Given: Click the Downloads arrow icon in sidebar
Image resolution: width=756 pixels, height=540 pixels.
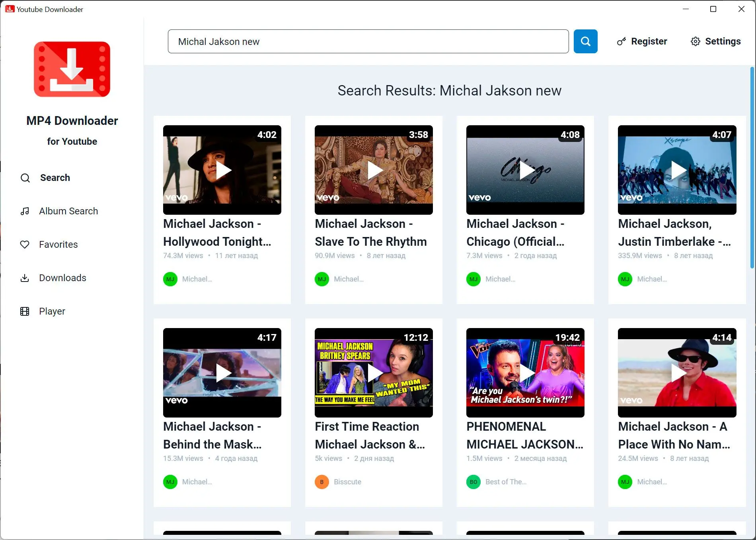Looking at the screenshot, I should pyautogui.click(x=25, y=278).
